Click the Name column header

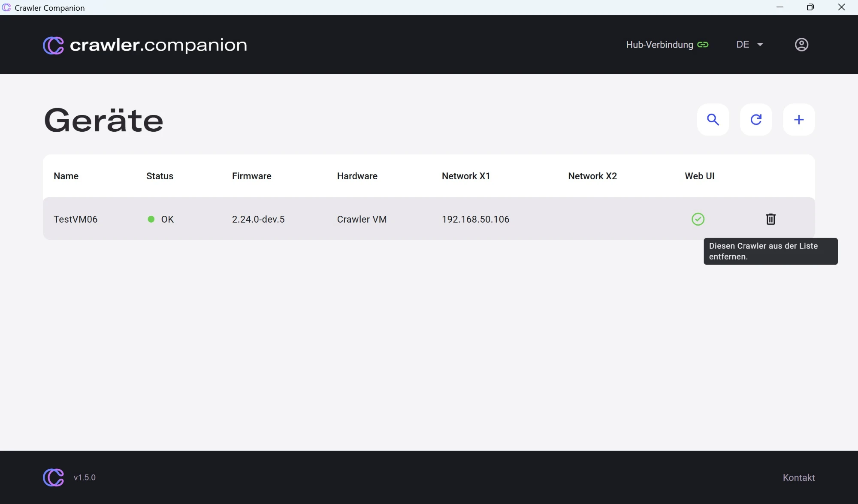(x=66, y=176)
